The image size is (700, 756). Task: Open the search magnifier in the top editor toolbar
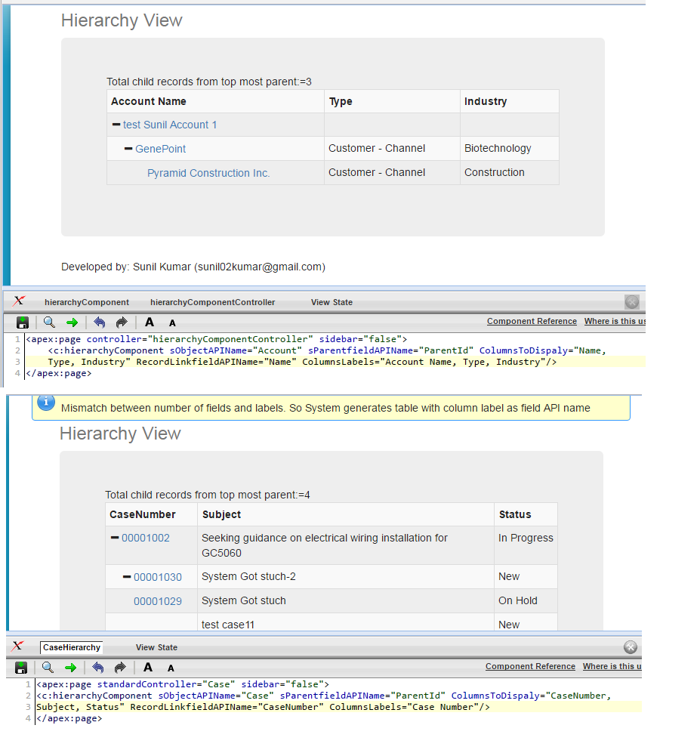tap(48, 322)
